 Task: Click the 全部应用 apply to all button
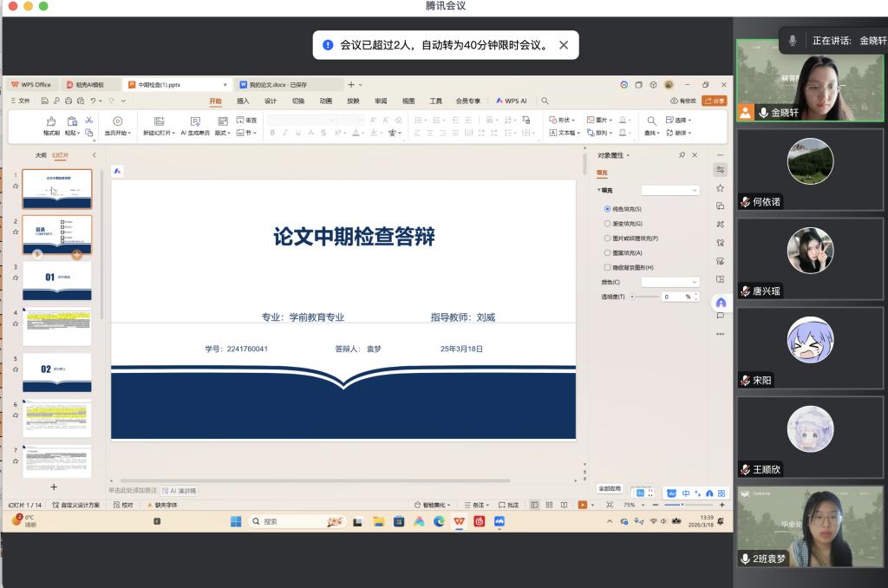[610, 488]
